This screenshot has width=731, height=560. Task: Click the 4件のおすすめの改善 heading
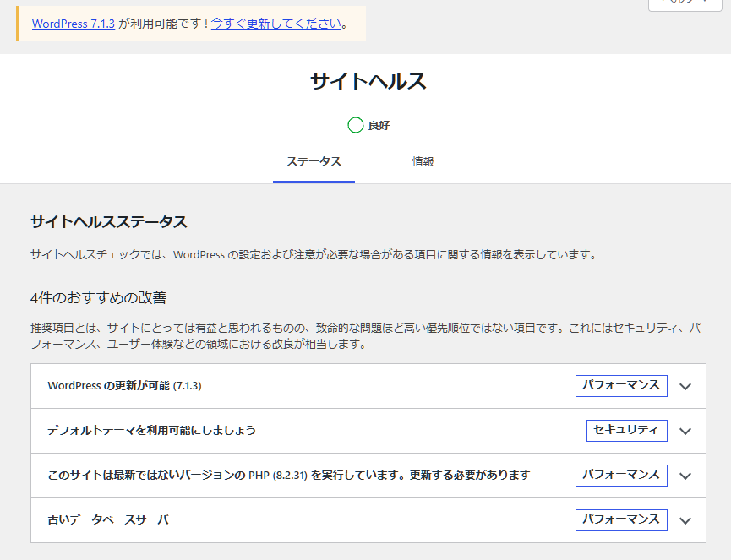(98, 297)
